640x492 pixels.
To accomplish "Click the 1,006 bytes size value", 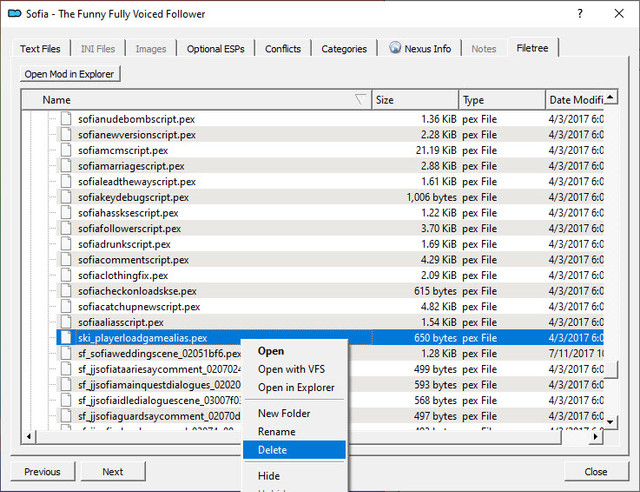I will [x=431, y=197].
